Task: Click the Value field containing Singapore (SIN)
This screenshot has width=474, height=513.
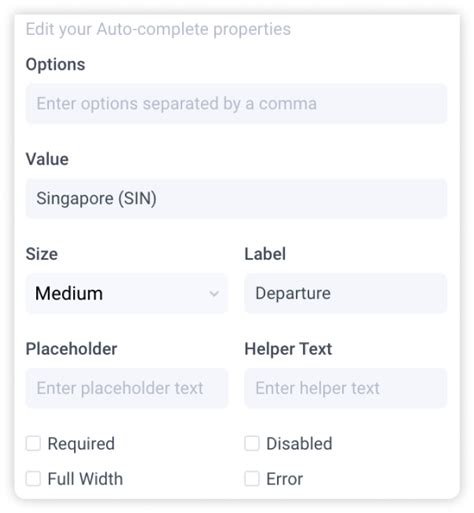Action: point(236,199)
